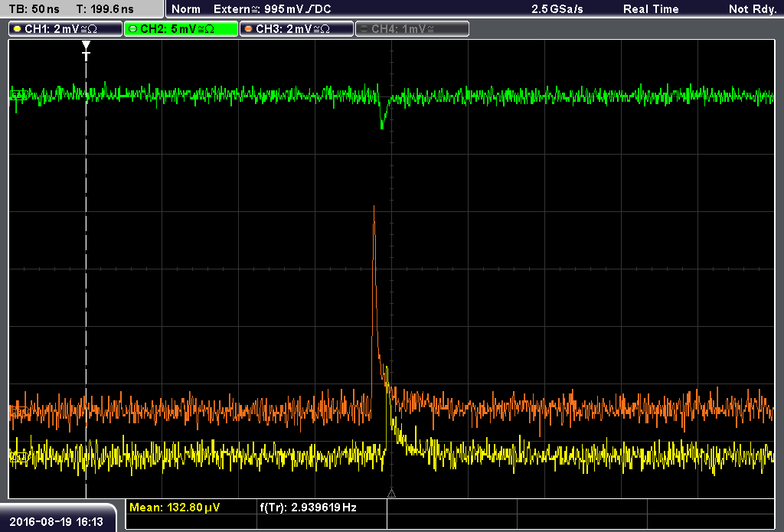The image size is (784, 532).
Task: Click the TB: 50 ns timebase readout
Action: (34, 9)
